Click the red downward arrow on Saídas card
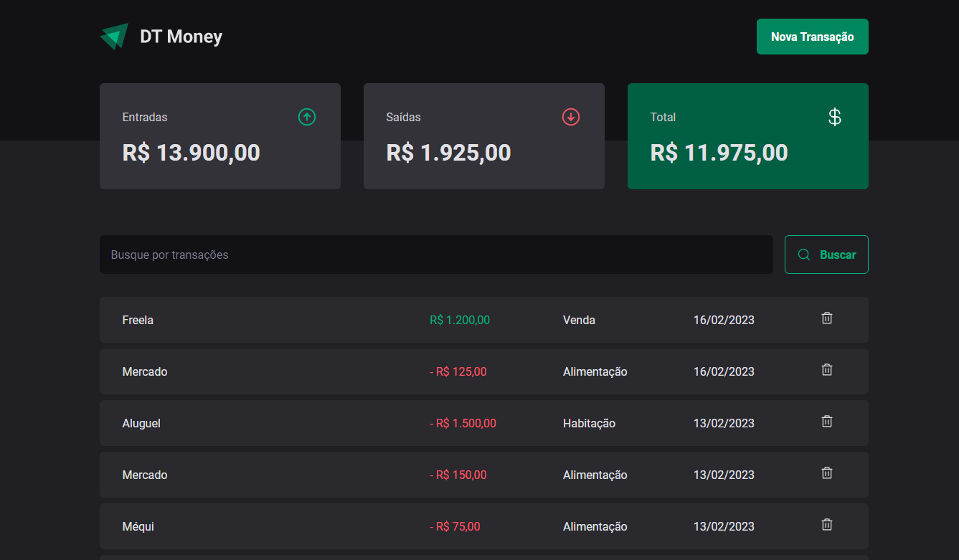The height and width of the screenshot is (560, 959). pos(570,116)
